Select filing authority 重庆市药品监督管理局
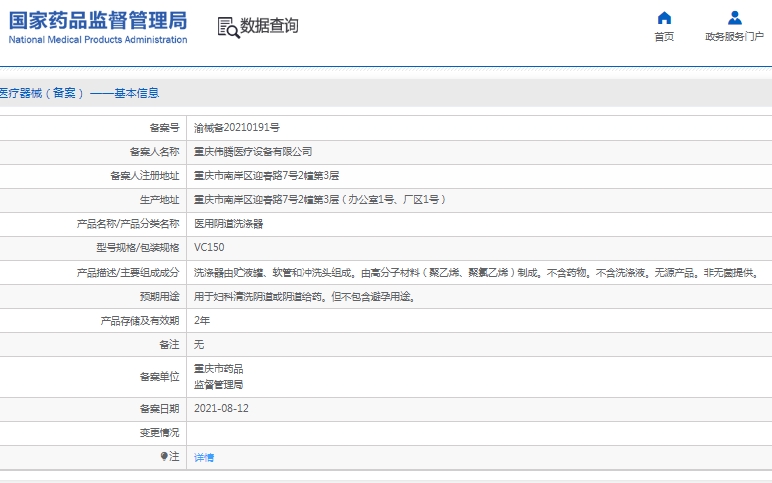The height and width of the screenshot is (483, 772). coord(219,377)
